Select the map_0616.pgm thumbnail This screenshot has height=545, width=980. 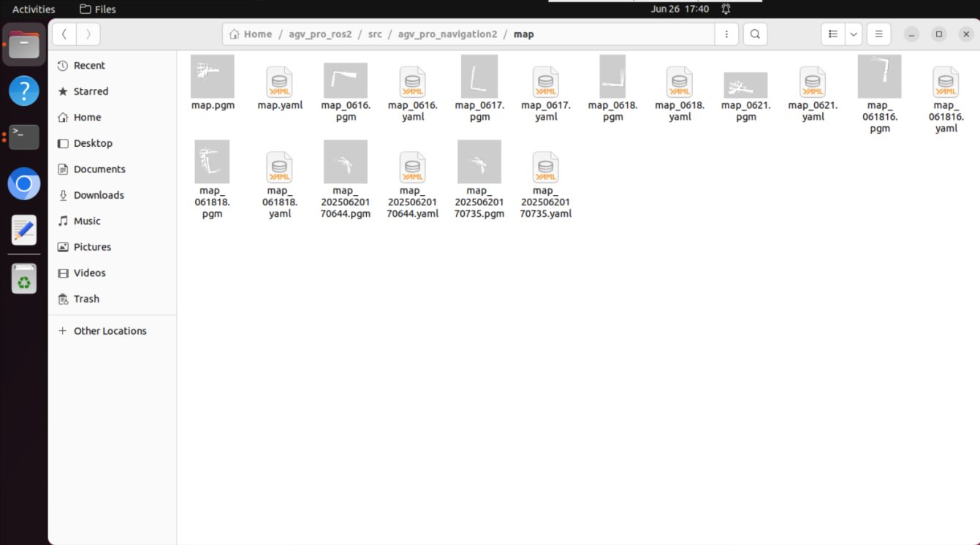click(x=346, y=80)
